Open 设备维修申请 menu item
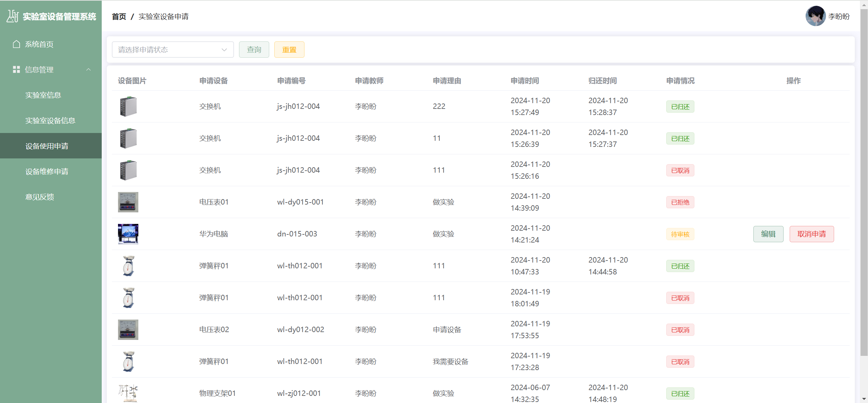This screenshot has height=403, width=868. click(47, 172)
